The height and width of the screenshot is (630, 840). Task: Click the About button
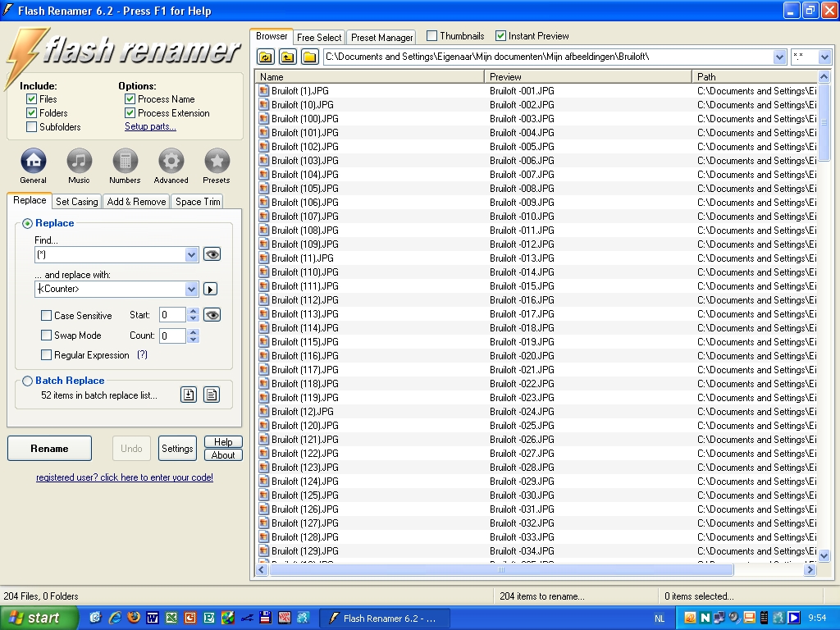pos(223,455)
